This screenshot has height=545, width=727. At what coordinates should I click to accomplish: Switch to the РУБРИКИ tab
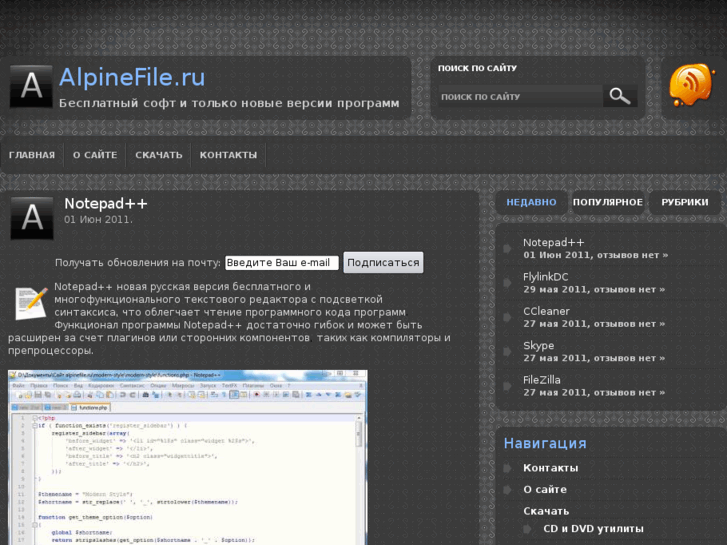click(685, 202)
